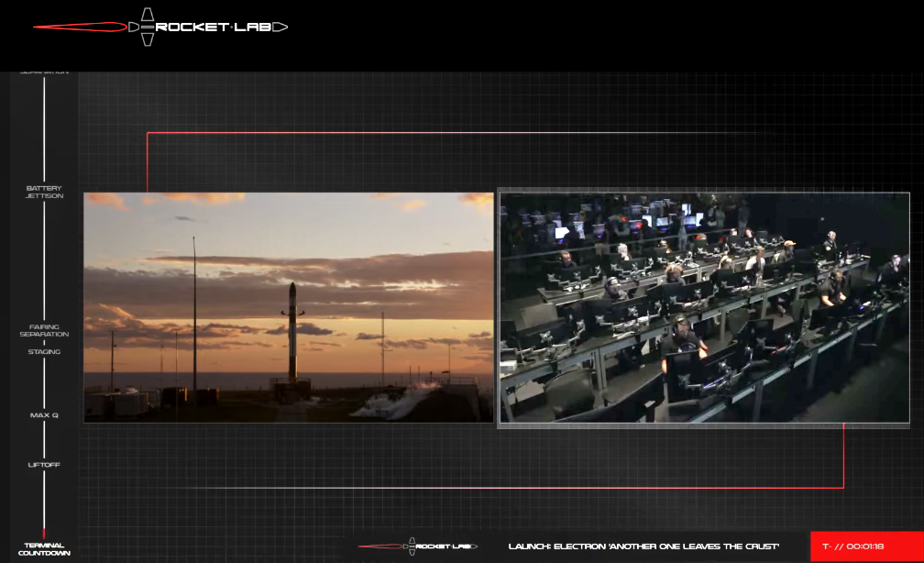Select the Staging milestone on timeline
Viewport: 924px width, 563px height.
point(44,352)
